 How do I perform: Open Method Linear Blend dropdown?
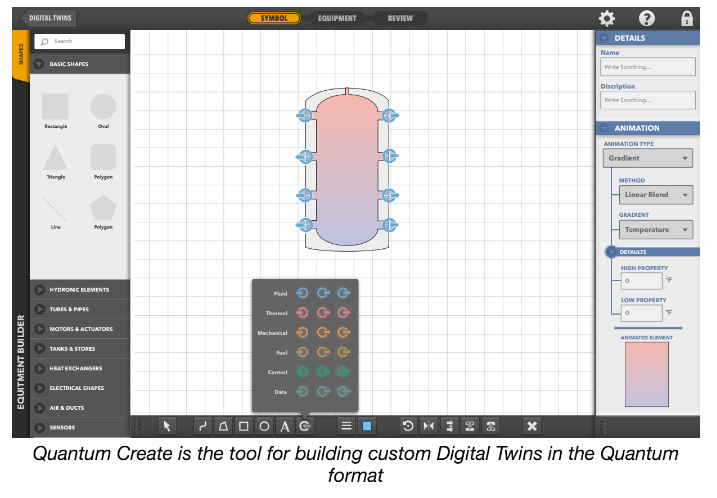[656, 195]
